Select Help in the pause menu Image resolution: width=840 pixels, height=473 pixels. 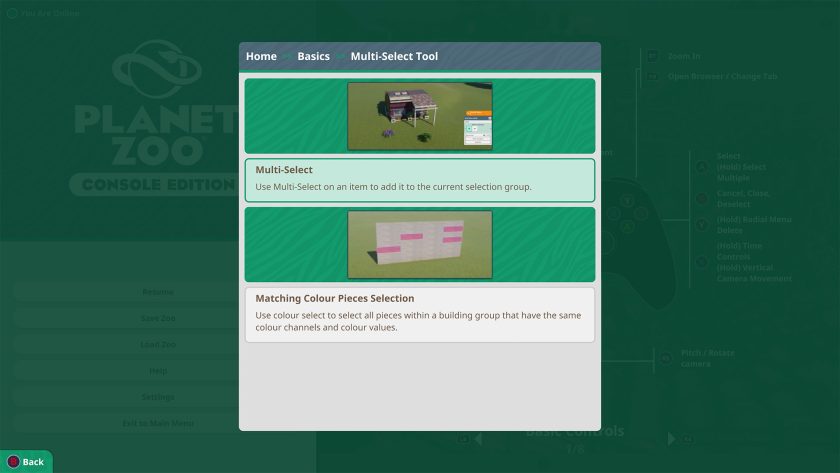tap(158, 371)
